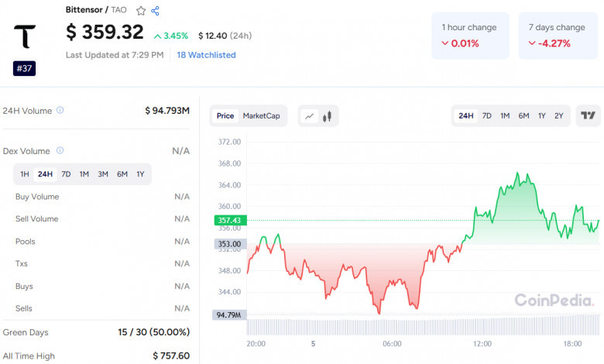
Task: Set chart range to 2Y
Action: tap(558, 115)
